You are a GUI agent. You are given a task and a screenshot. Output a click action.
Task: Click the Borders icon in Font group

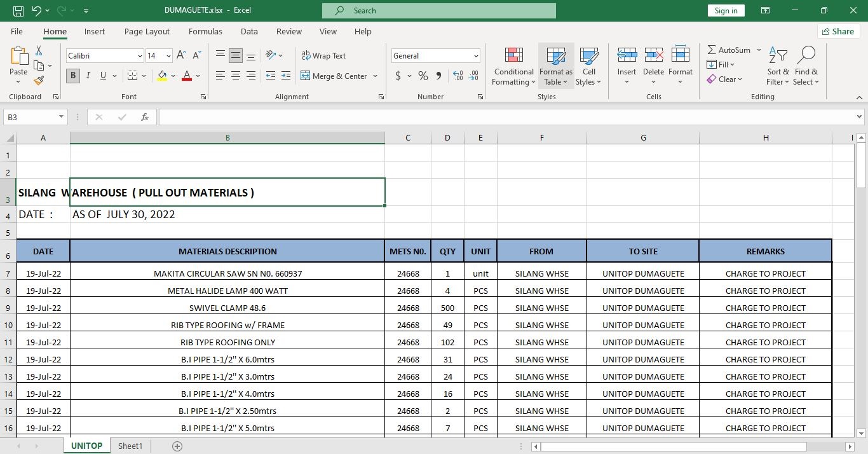tap(132, 76)
